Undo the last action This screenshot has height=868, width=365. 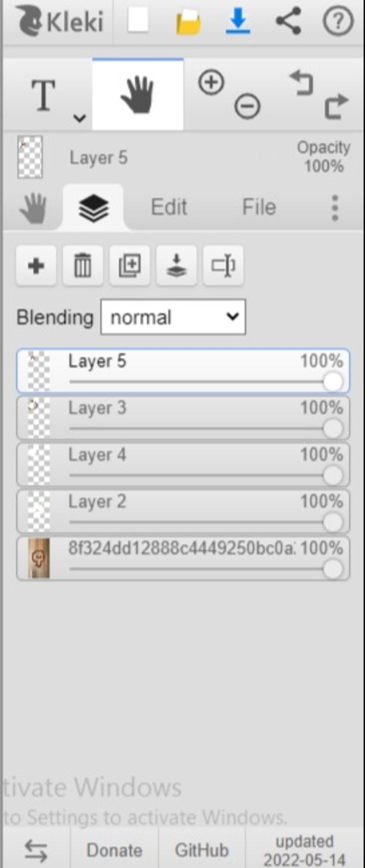point(302,83)
